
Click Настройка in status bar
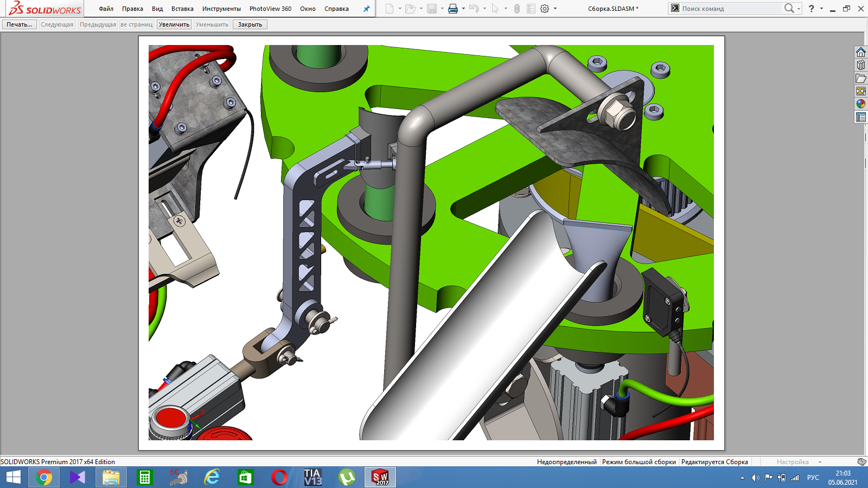tap(793, 462)
